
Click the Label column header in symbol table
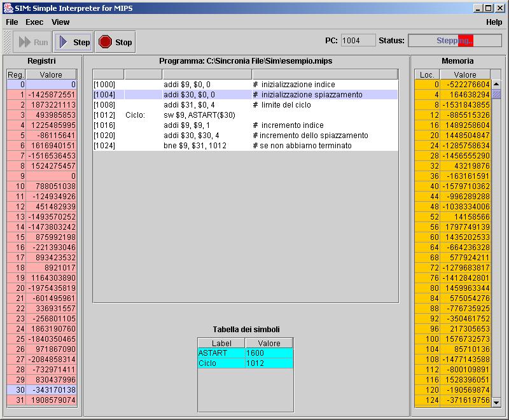221,343
